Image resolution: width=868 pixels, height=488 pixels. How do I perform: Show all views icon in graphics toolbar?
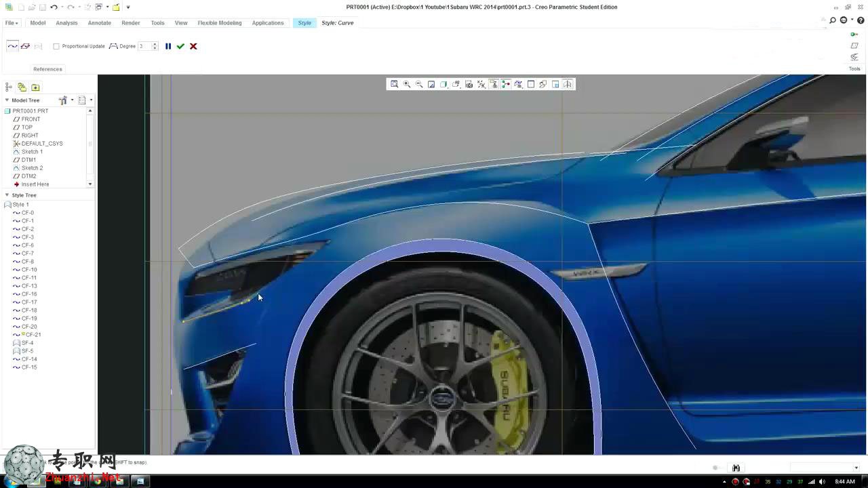(531, 84)
